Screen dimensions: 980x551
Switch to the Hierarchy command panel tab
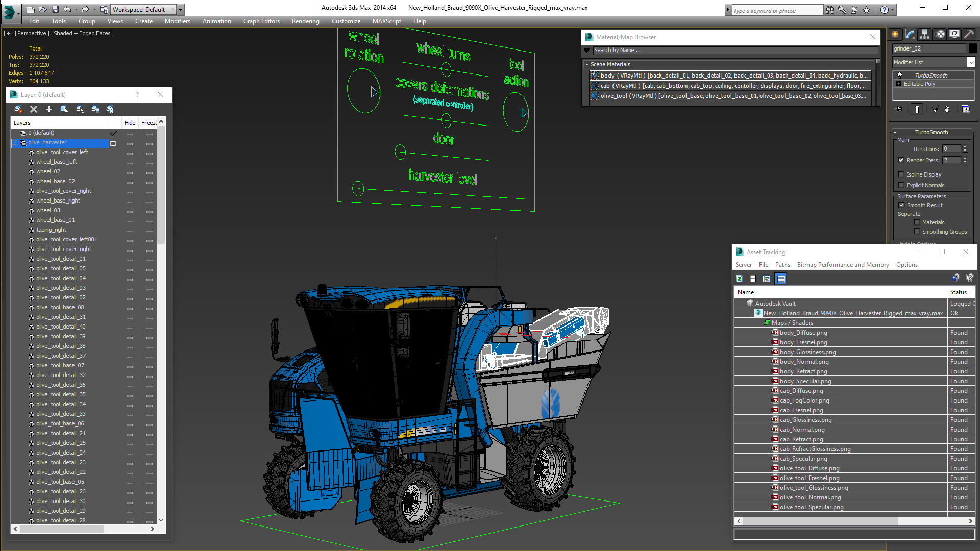click(x=925, y=34)
